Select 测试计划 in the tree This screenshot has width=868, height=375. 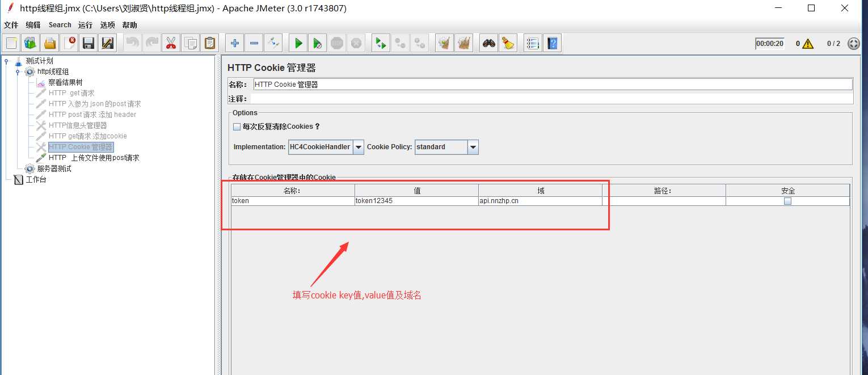point(39,61)
